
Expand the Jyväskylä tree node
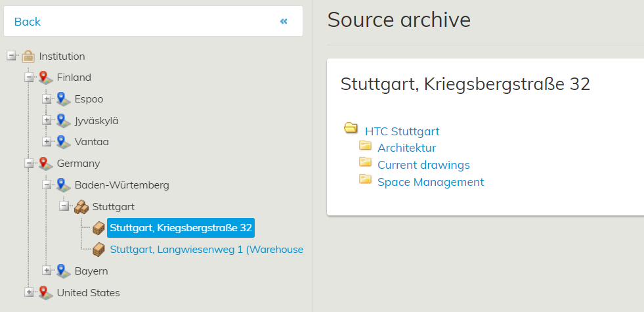[x=47, y=120]
